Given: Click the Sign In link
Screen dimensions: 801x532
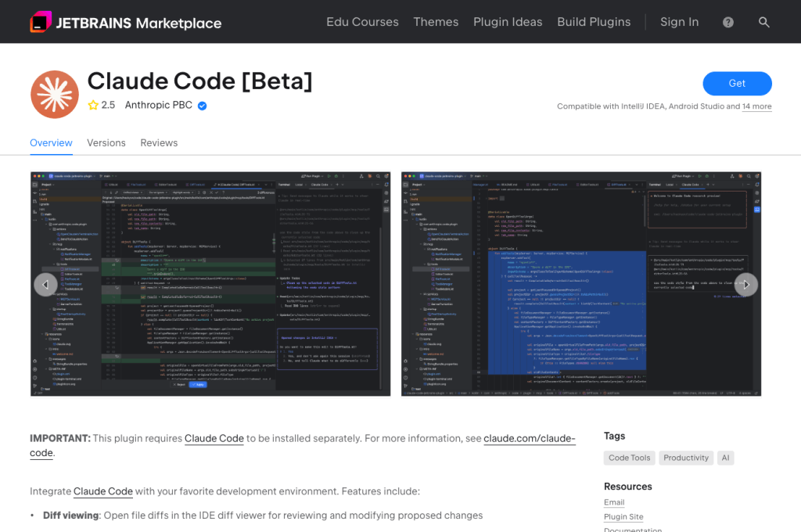Looking at the screenshot, I should 680,22.
